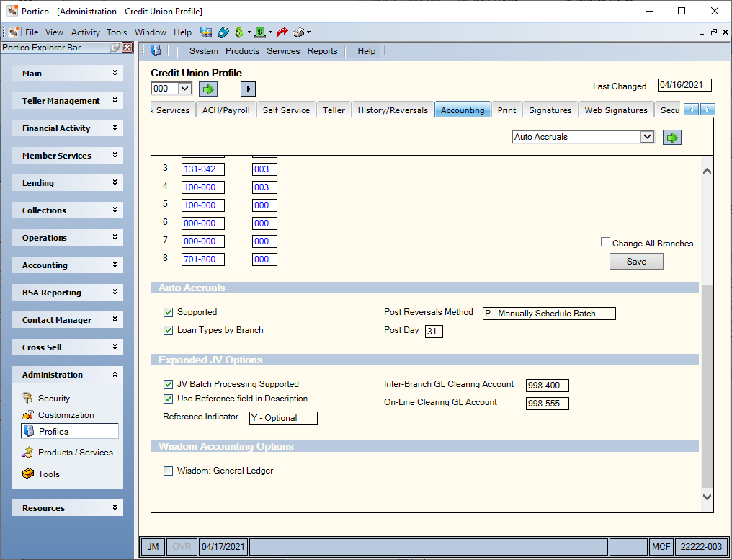Click the black play triangle button
The height and width of the screenshot is (560, 732).
[x=248, y=89]
